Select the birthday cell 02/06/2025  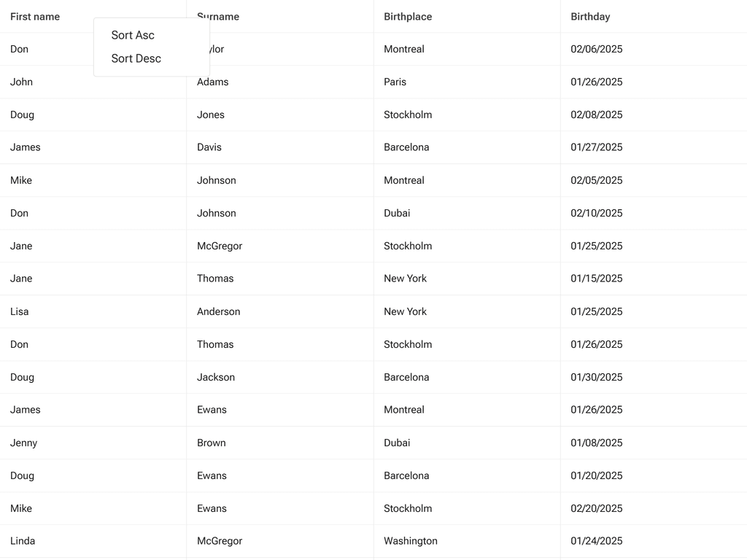pyautogui.click(x=597, y=49)
